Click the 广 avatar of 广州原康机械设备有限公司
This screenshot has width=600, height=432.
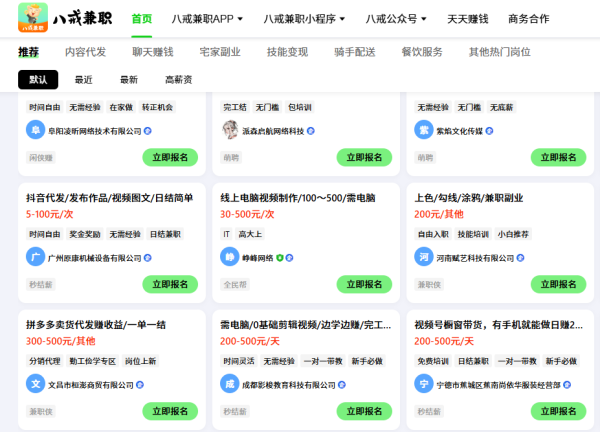tap(36, 257)
